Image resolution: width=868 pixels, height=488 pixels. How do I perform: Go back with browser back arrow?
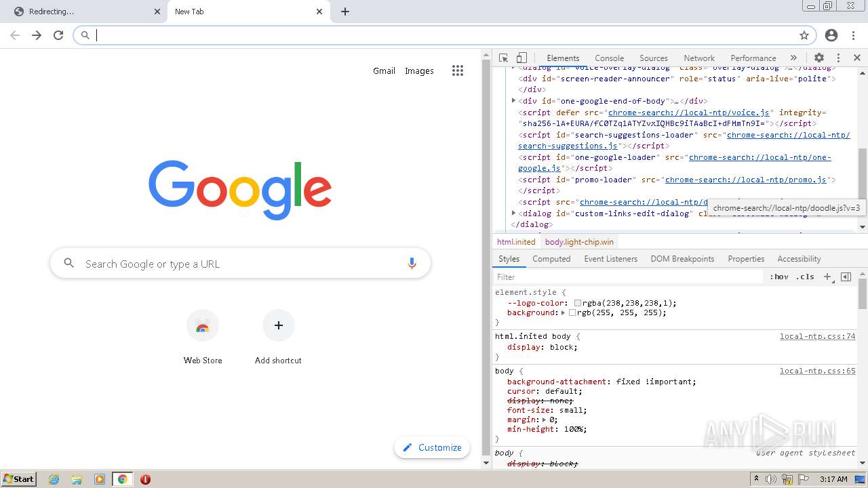15,35
